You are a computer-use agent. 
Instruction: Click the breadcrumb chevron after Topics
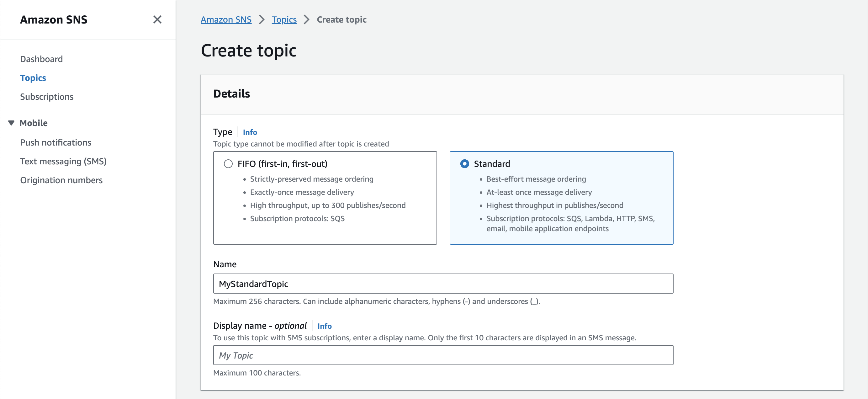pos(306,19)
